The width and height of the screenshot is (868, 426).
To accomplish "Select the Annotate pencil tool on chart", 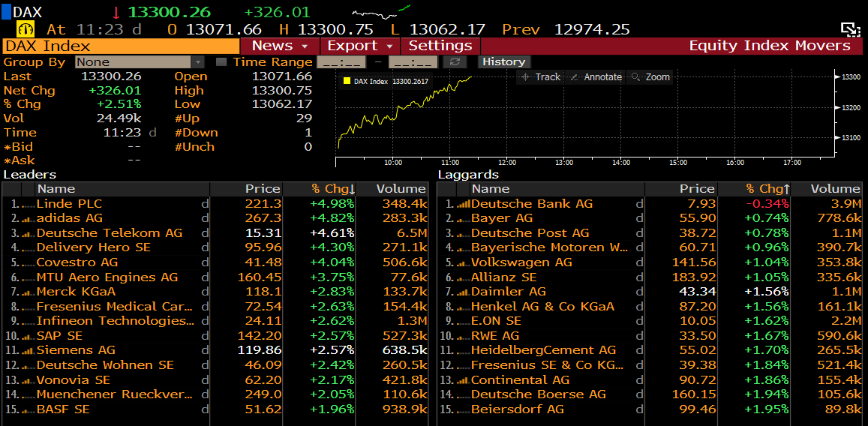I will pyautogui.click(x=596, y=76).
